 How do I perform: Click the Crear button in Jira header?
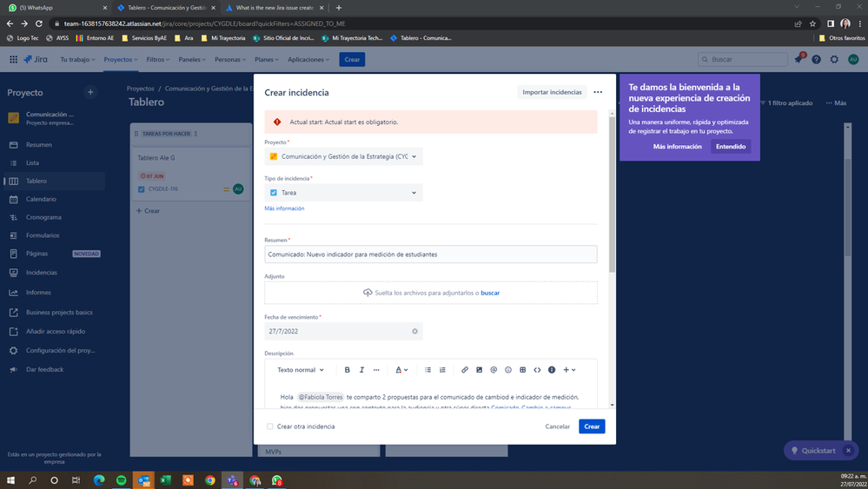click(x=352, y=59)
